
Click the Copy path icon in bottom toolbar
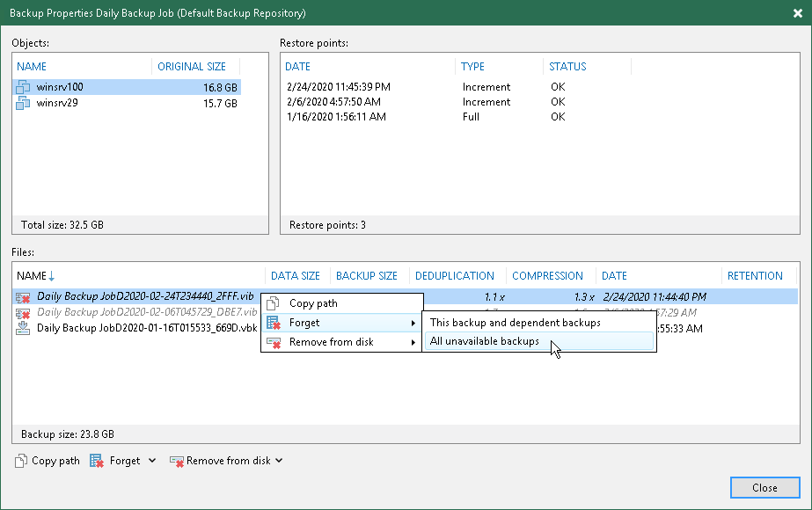point(21,461)
